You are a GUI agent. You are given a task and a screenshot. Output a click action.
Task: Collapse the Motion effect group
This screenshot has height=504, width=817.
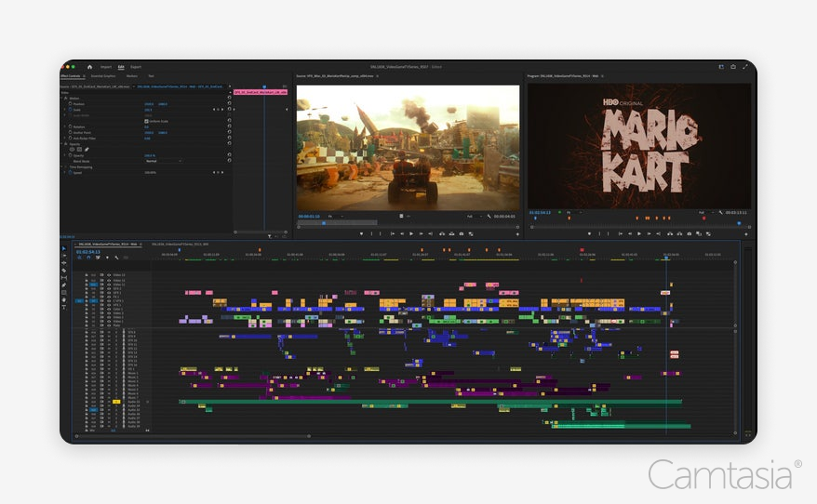pos(61,98)
